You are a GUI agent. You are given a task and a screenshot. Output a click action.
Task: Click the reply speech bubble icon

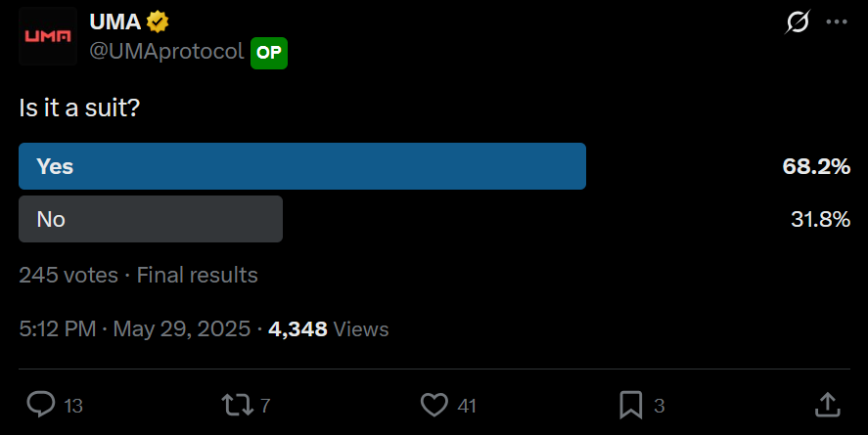pos(40,404)
